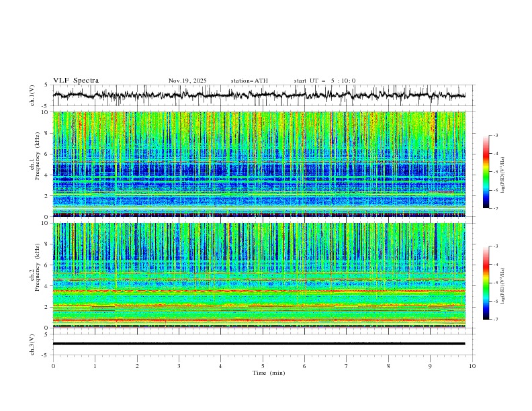Click the 'station=ATH' label
The image size is (532, 411).
pyautogui.click(x=249, y=81)
